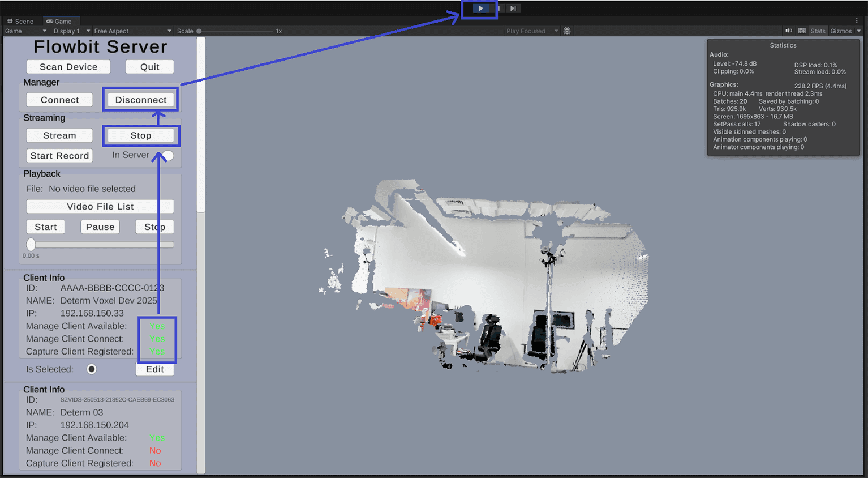Open the Display 1 dropdown
This screenshot has height=478, width=868.
[71, 31]
